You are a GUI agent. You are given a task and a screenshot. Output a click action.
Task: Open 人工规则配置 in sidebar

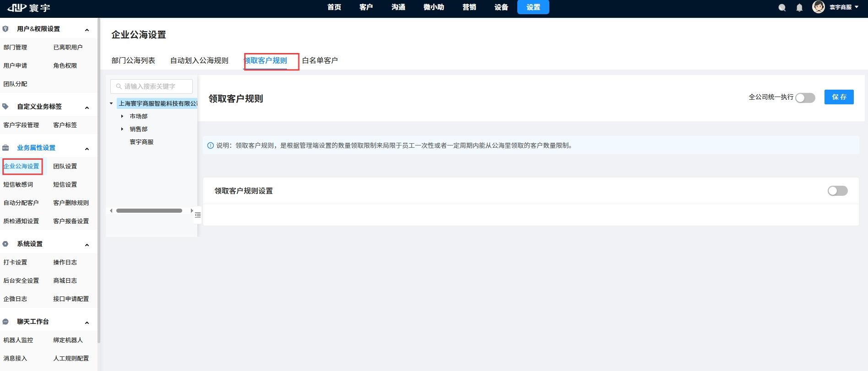coord(71,358)
